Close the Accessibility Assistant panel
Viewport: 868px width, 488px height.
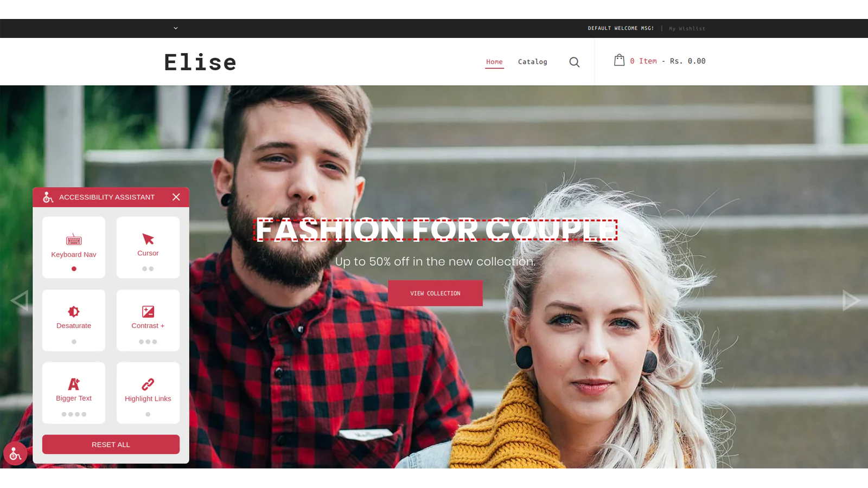(176, 197)
